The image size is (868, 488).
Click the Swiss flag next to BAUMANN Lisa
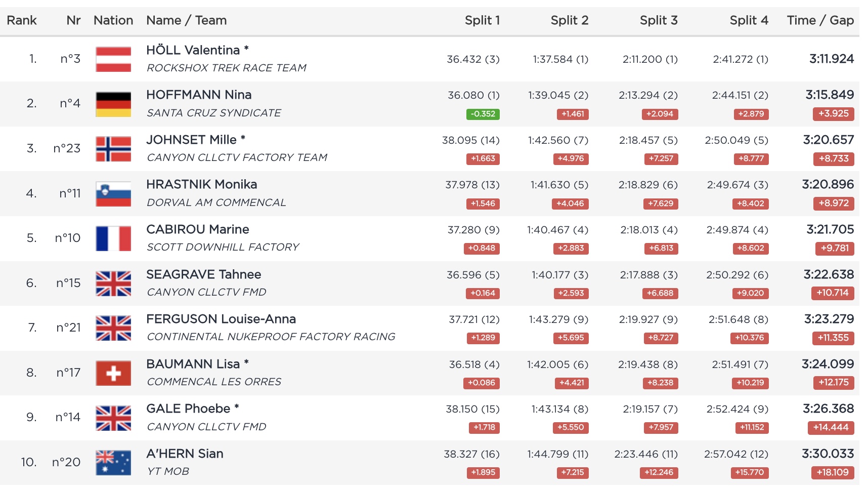[113, 373]
